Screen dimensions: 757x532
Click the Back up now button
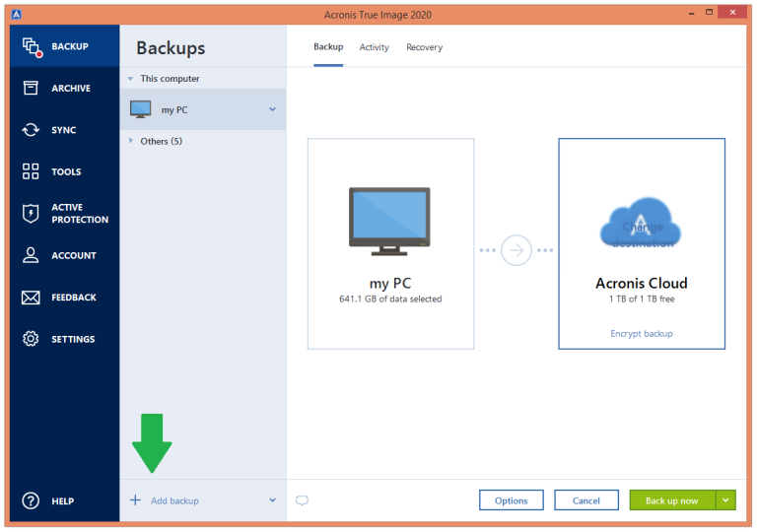[671, 500]
